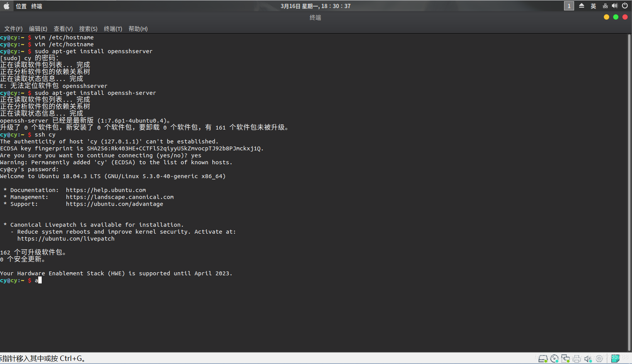Open the 终端(T) menu

[x=113, y=29]
